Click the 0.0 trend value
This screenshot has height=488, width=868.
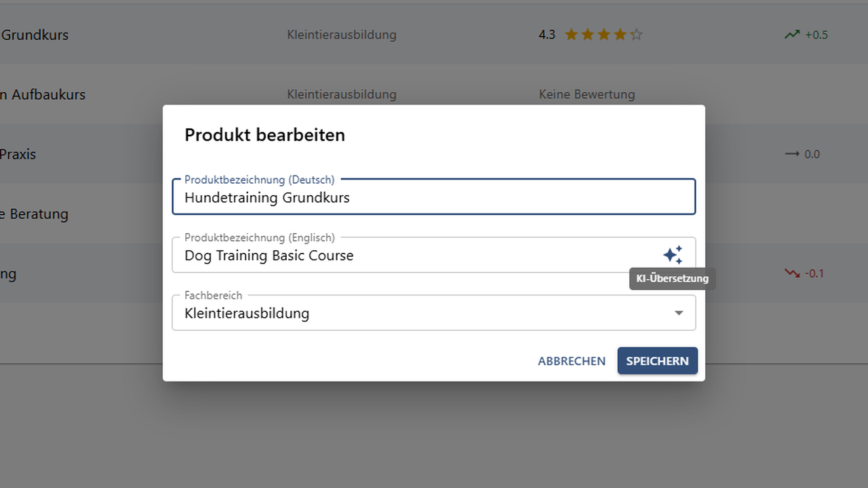point(812,154)
